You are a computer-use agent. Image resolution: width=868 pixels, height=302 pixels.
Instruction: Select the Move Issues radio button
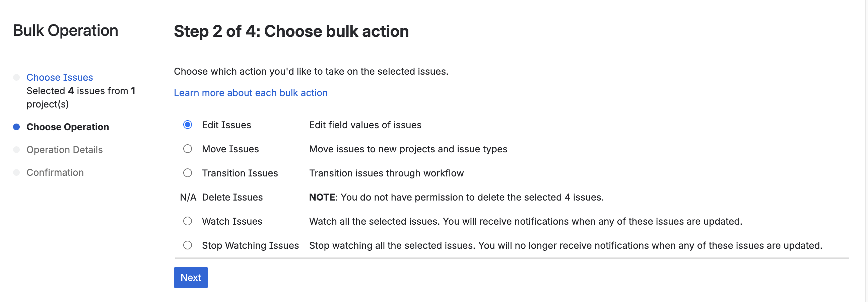click(188, 149)
